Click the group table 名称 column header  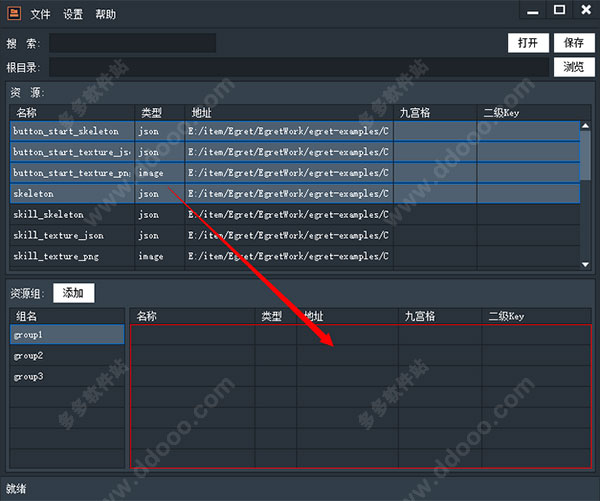coord(192,316)
